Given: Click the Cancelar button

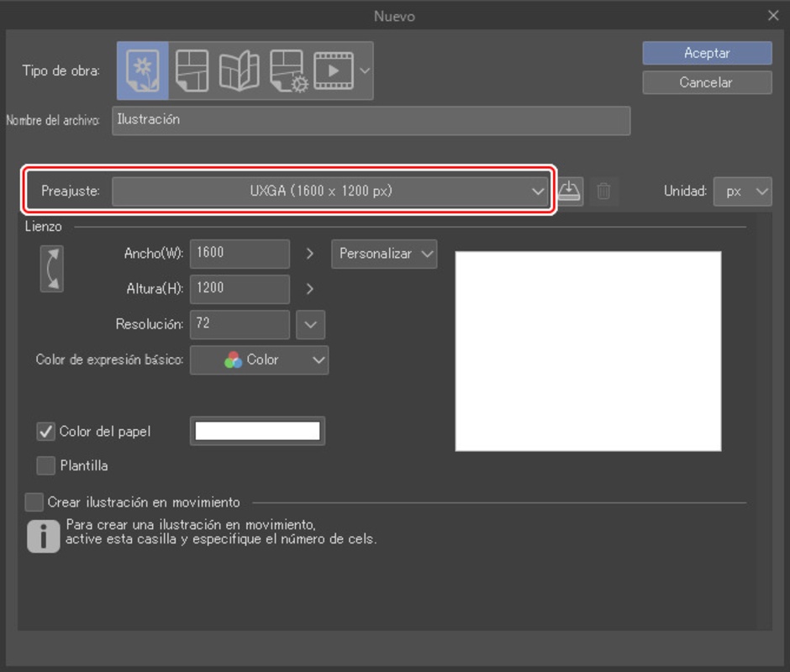Looking at the screenshot, I should 707,82.
